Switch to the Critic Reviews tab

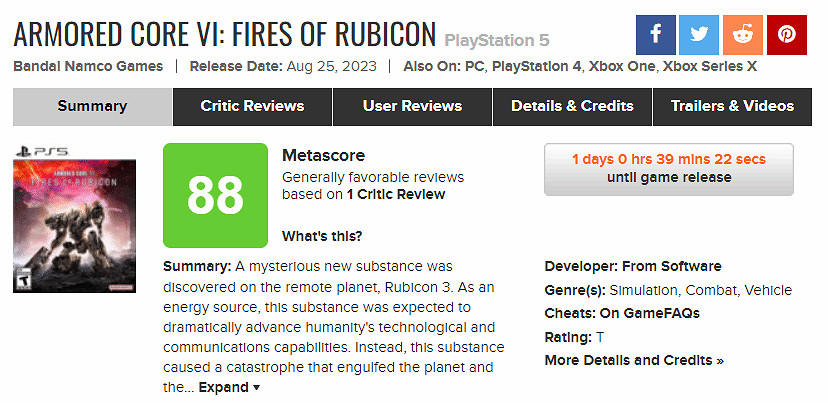(252, 106)
